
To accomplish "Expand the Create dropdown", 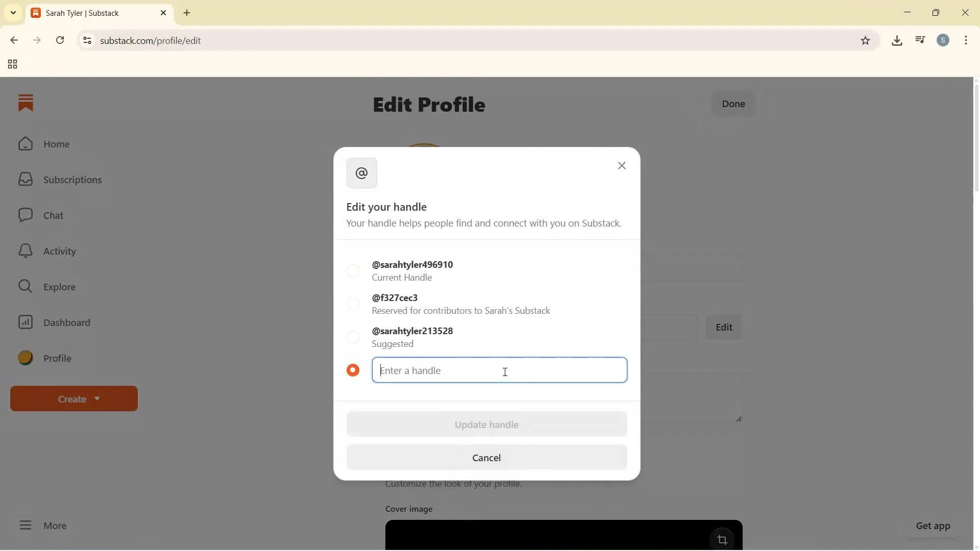I will 73,398.
